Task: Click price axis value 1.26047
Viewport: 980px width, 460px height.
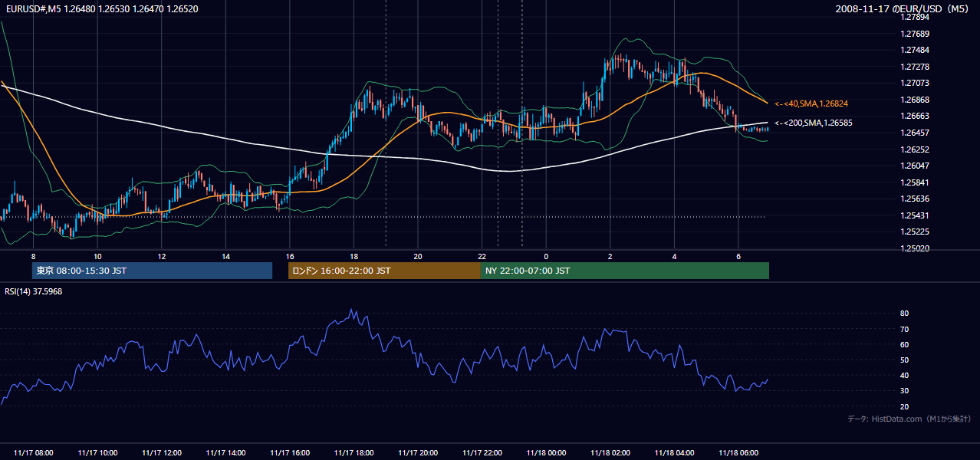Action: 915,166
